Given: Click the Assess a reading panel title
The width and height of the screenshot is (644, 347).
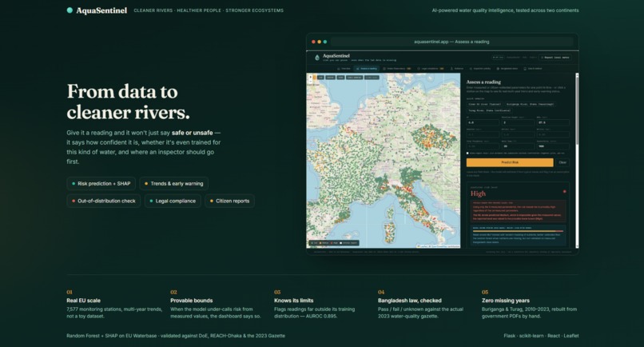Looking at the screenshot, I should 483,82.
